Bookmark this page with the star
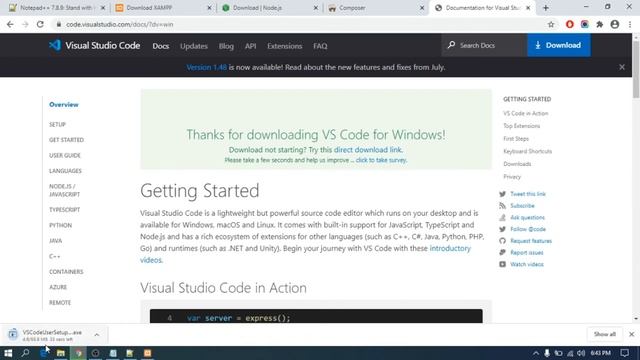The height and width of the screenshot is (360, 640). pos(551,24)
